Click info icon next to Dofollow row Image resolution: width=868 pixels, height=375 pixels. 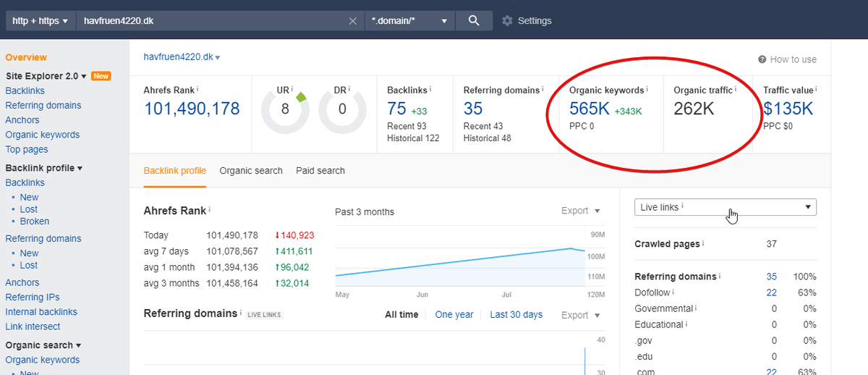[x=673, y=292]
